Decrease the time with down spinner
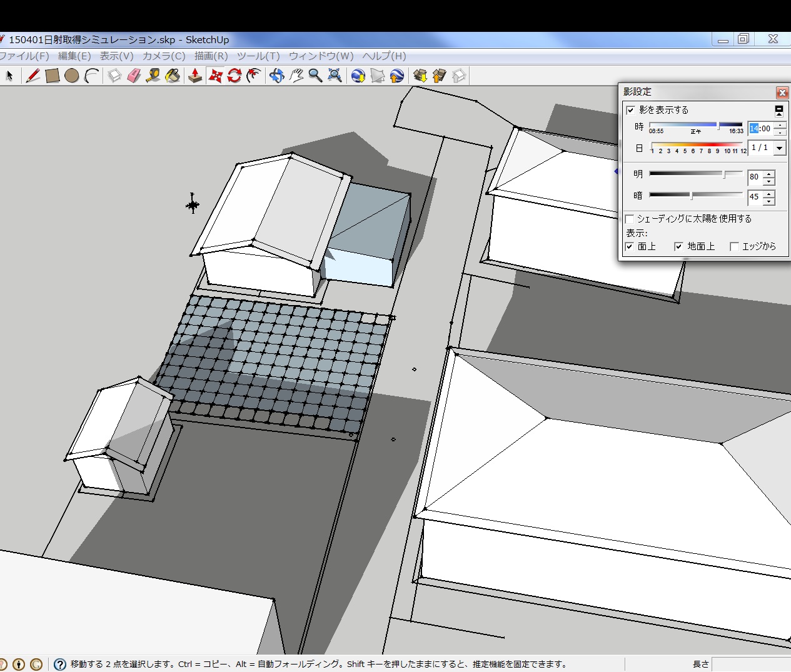 point(780,133)
